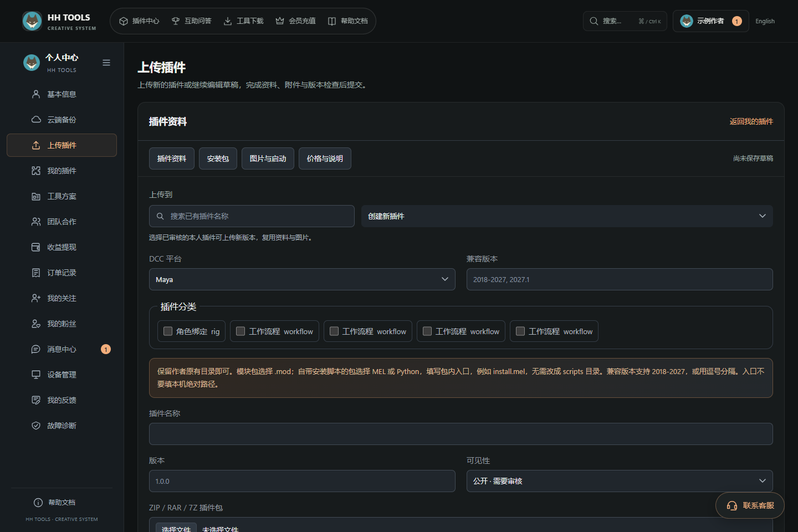798x532 pixels.
Task: Open the DCC 平台 Maya dropdown
Action: [x=302, y=279]
